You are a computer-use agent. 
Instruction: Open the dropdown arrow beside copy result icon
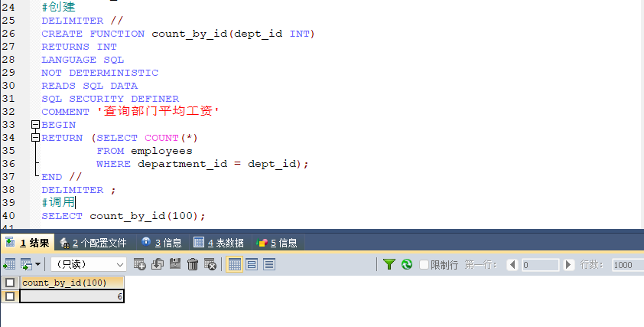click(37, 264)
